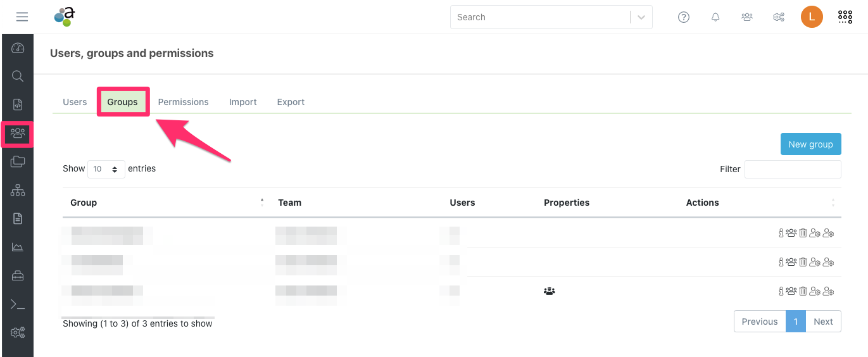Click the New group button

pos(810,144)
